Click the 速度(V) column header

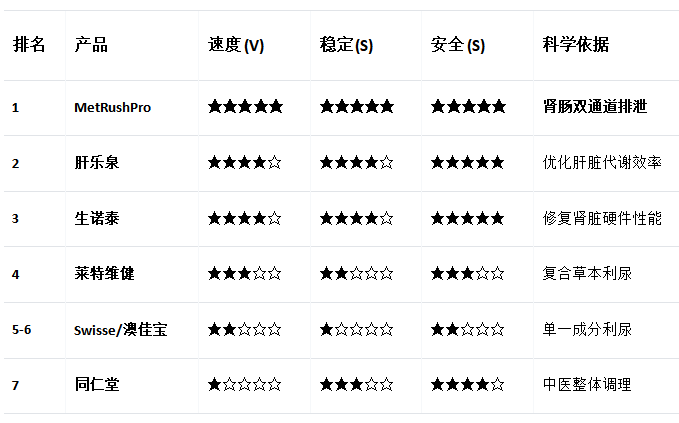pyautogui.click(x=236, y=45)
